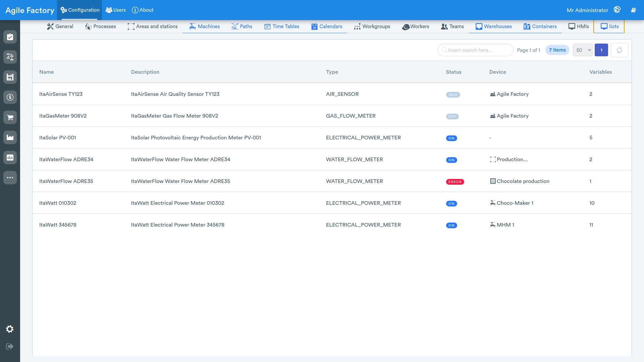
Task: Switch to the Warehouses tab
Action: (493, 26)
